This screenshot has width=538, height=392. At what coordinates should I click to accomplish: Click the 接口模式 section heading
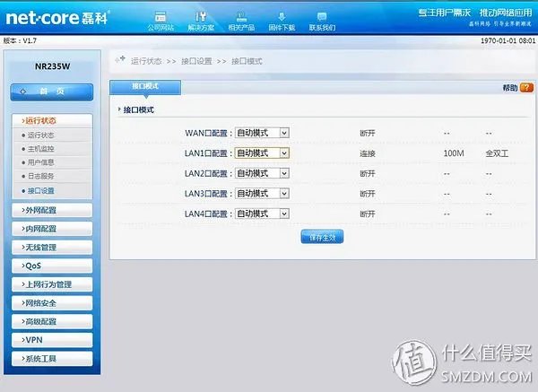tap(139, 109)
